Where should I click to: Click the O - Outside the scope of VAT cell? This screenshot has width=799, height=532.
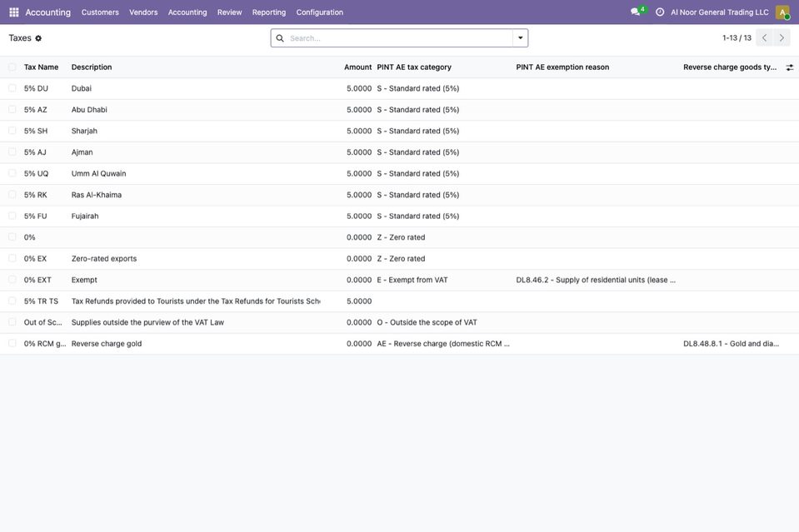[x=427, y=322]
